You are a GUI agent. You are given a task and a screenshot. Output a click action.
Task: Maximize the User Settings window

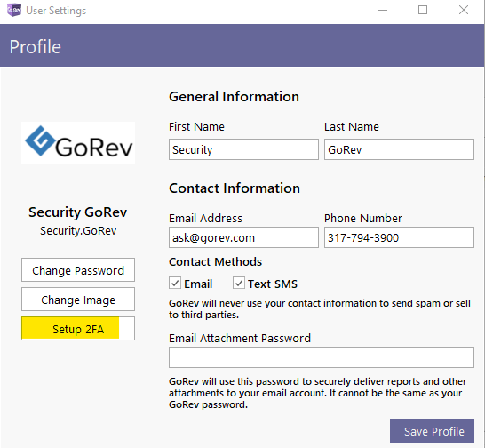point(423,10)
